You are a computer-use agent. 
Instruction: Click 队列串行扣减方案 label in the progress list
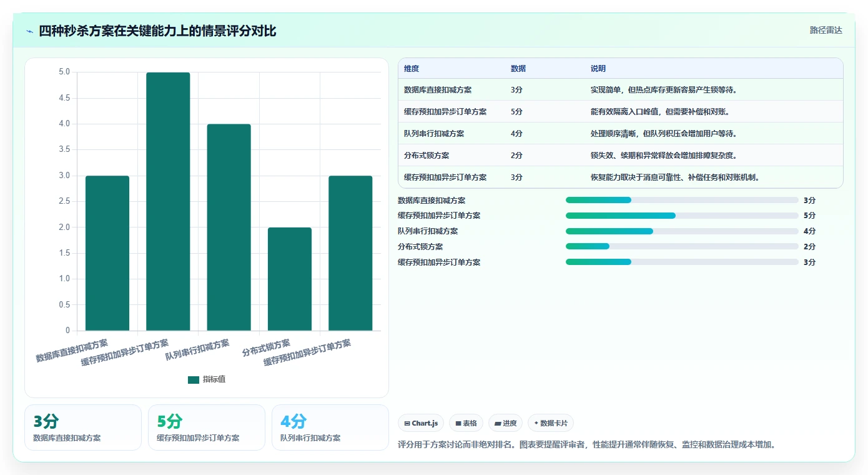(428, 231)
